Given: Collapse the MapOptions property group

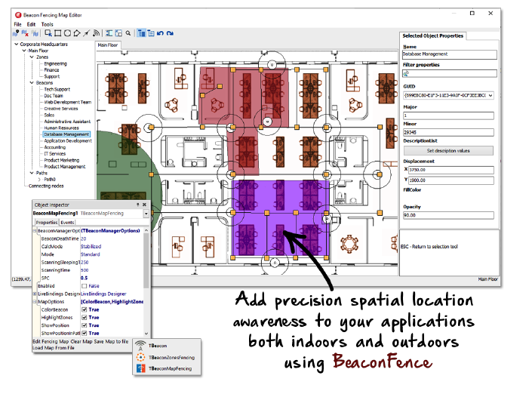Looking at the screenshot, I should click(35, 302).
